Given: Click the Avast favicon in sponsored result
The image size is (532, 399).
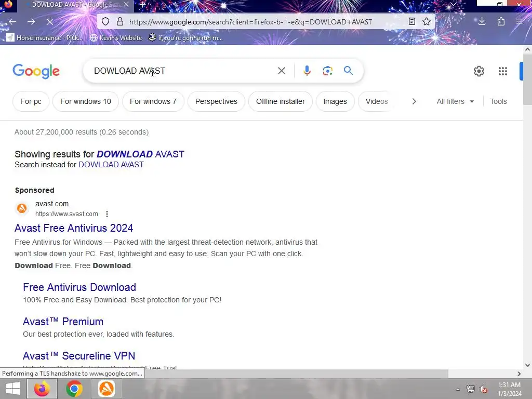Looking at the screenshot, I should tap(22, 208).
